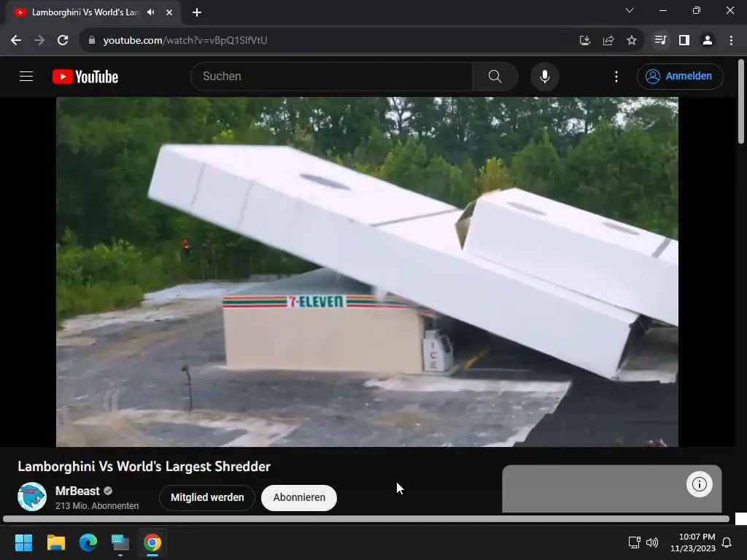Image resolution: width=747 pixels, height=560 pixels.
Task: Open the volume control in system tray
Action: (x=651, y=542)
